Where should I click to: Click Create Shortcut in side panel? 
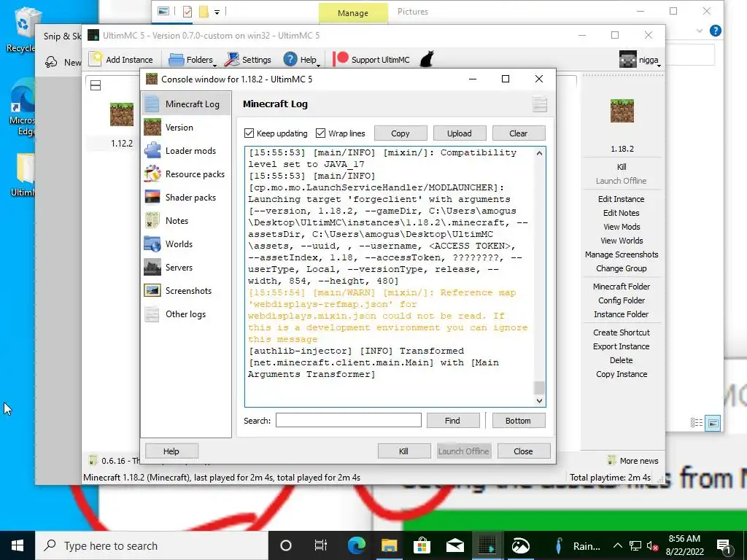pos(622,332)
